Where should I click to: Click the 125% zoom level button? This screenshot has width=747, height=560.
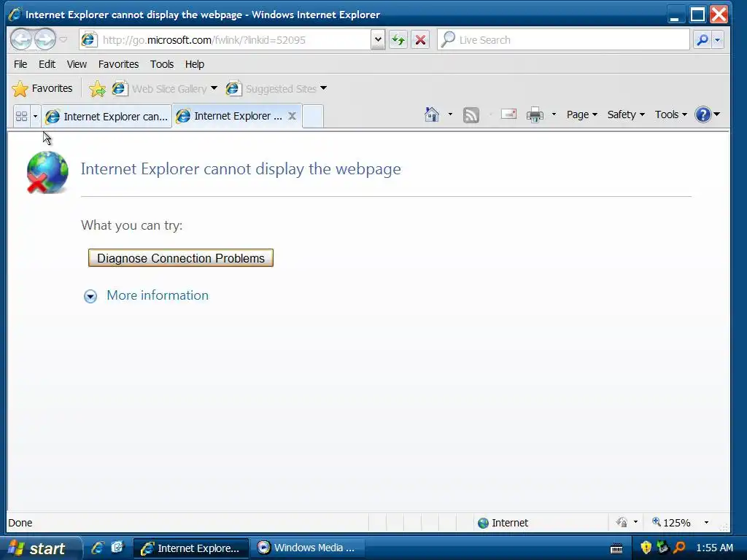point(671,523)
